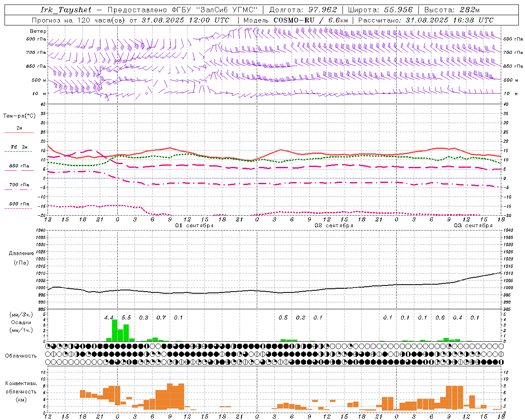Select the 500 м wind level label on left
The height and width of the screenshot is (420, 525).
pyautogui.click(x=39, y=80)
